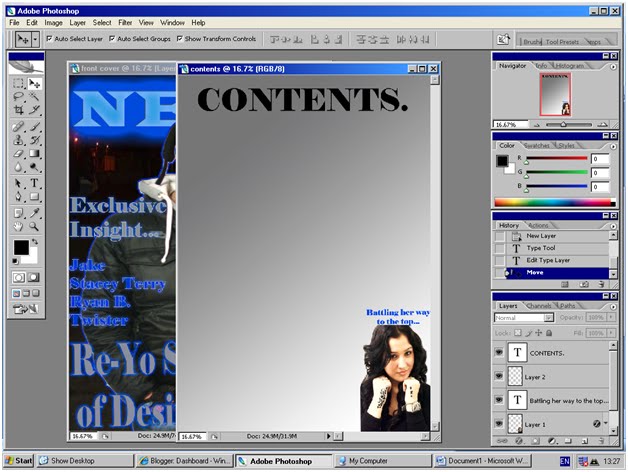Toggle lock all icon in Layers panel

[549, 333]
